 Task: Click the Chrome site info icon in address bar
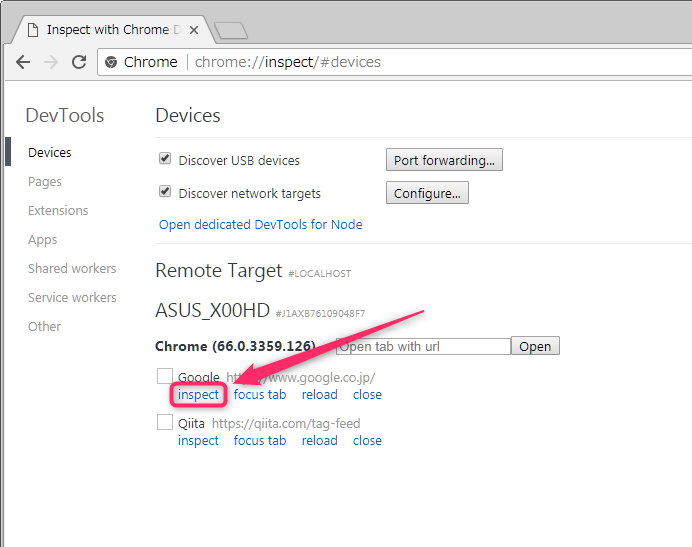tap(111, 62)
